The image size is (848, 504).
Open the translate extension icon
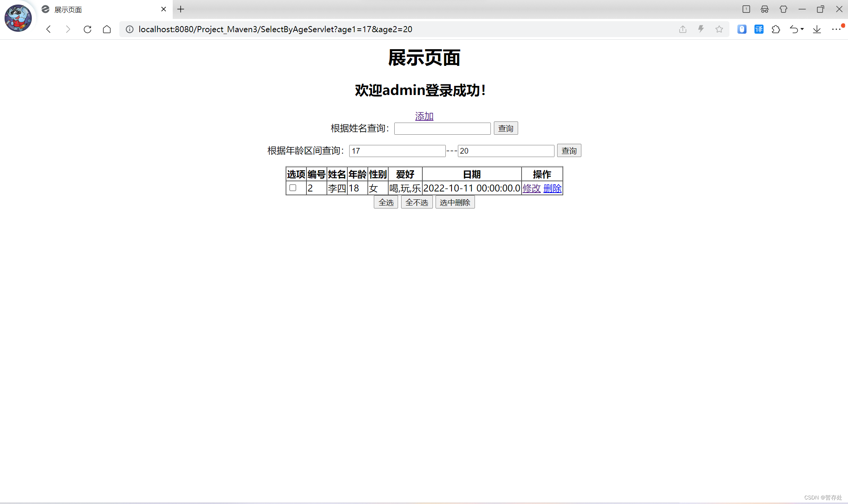(759, 29)
